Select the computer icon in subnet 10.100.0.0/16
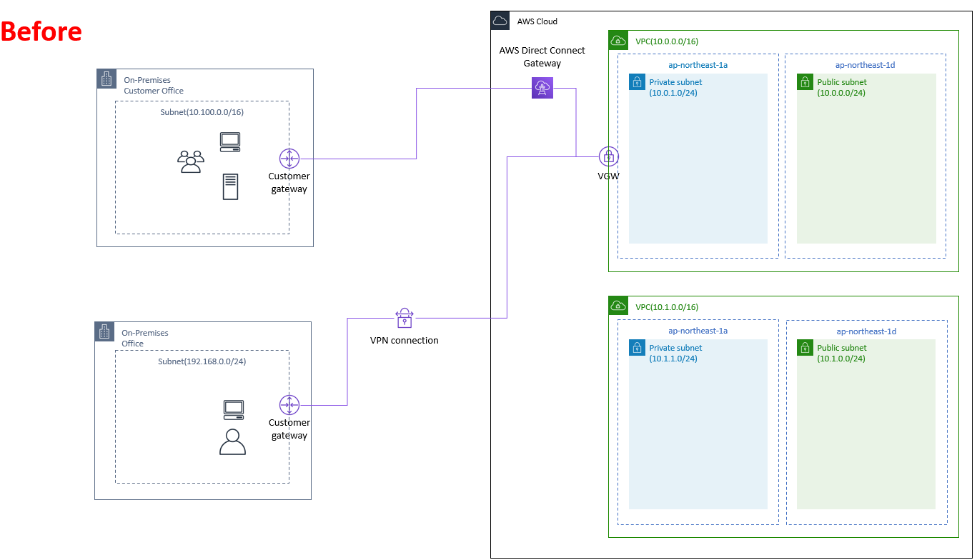Screen dimensions: 977x560 [x=230, y=142]
